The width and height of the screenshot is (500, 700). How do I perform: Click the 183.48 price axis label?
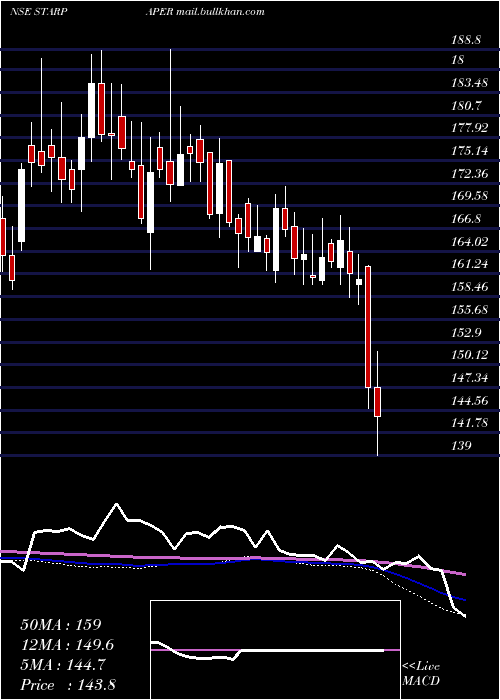point(470,83)
